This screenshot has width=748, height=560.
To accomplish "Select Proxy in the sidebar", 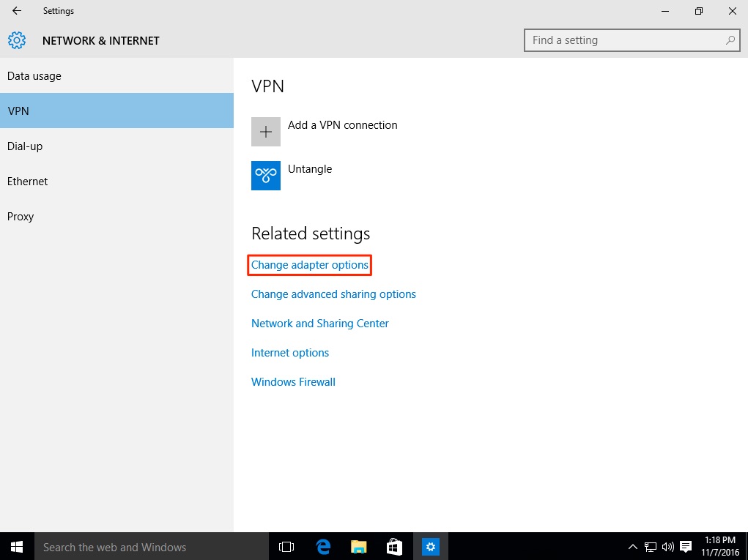I will click(21, 217).
